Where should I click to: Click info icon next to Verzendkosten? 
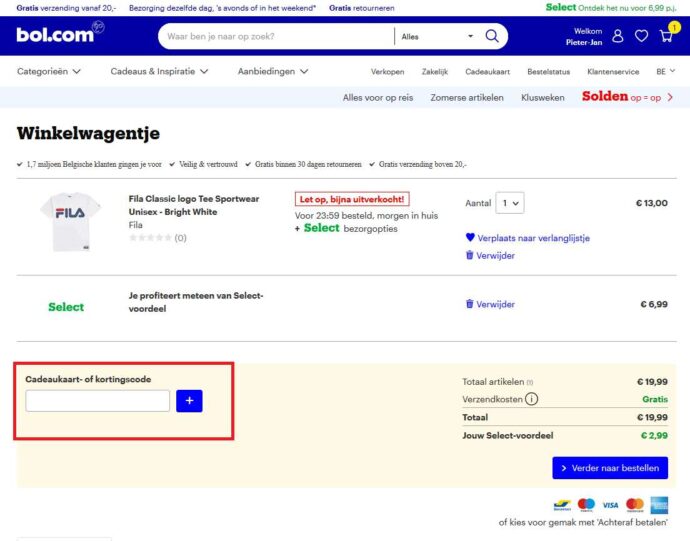pos(532,399)
